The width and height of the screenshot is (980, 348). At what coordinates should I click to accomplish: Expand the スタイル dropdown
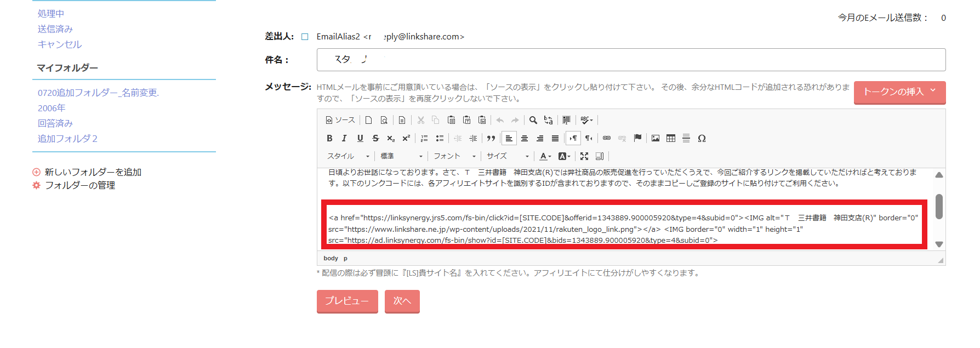(x=348, y=156)
